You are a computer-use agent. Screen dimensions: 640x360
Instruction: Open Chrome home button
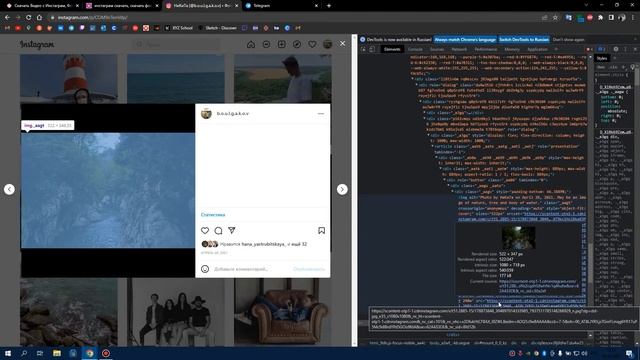pyautogui.click(x=39, y=18)
